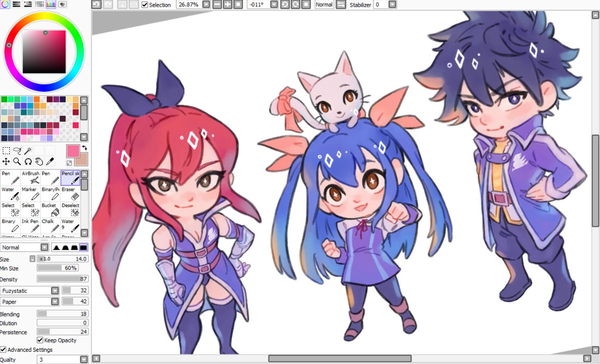Toggle the brush size multiplier button
Viewport: 600px width, 364px height.
pyautogui.click(x=32, y=258)
